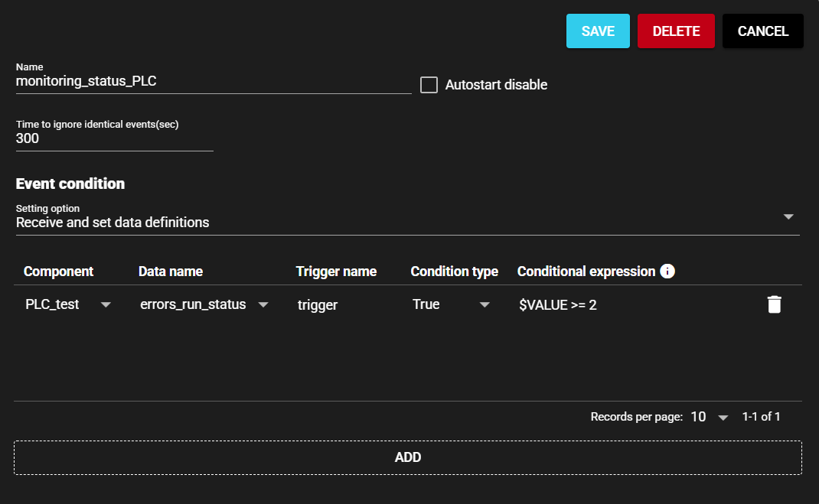Viewport: 819px width, 504px height.
Task: Click the Condition type column header
Action: tap(454, 272)
